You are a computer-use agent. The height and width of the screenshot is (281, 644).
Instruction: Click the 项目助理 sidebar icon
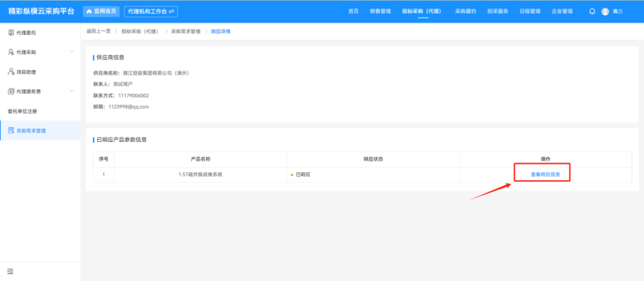point(11,71)
